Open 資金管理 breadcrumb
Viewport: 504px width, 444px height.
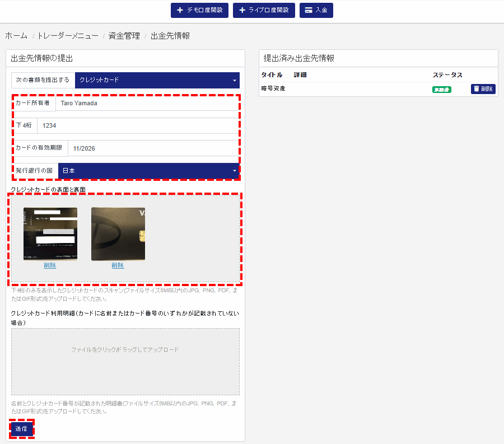pyautogui.click(x=124, y=36)
